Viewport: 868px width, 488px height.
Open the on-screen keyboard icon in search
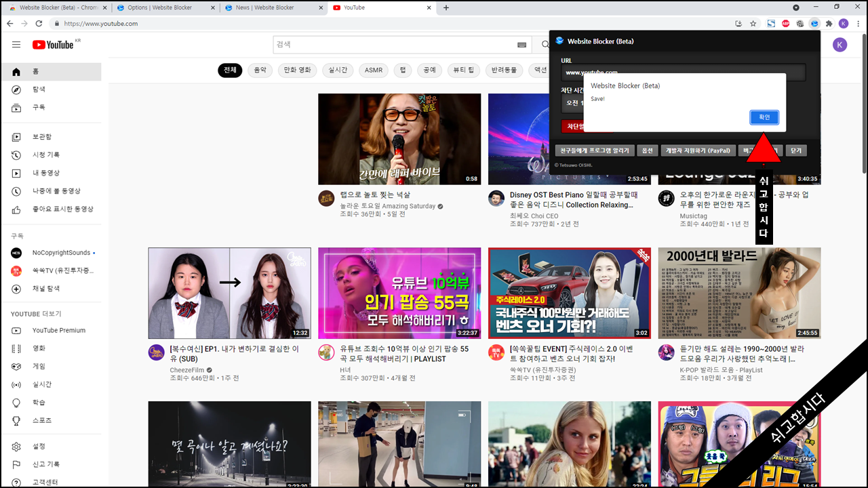(x=521, y=45)
